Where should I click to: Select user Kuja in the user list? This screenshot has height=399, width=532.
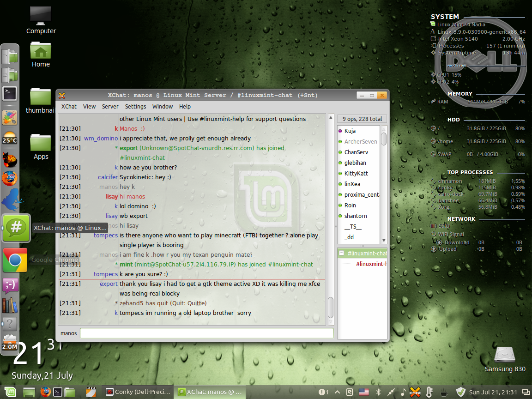pyautogui.click(x=350, y=131)
